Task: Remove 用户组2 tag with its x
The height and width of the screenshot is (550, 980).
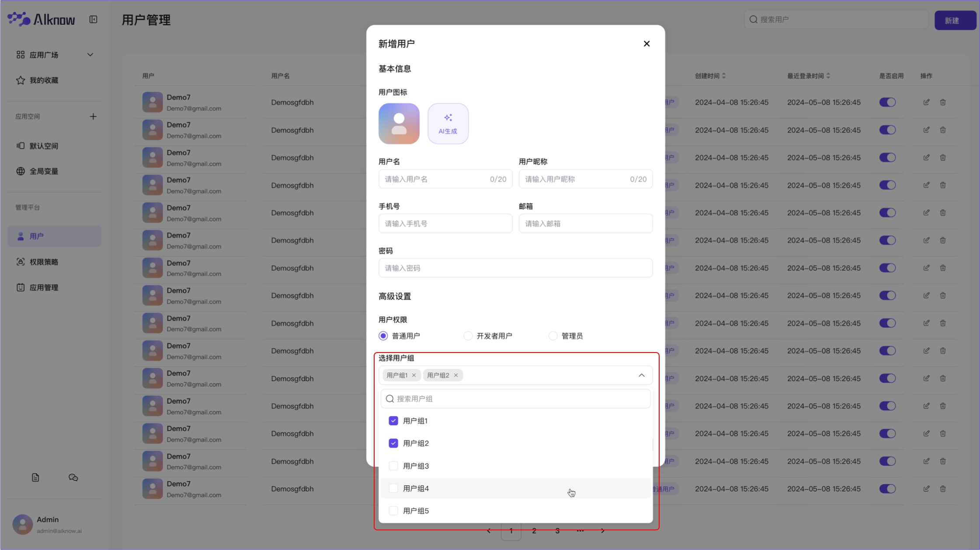Action: pyautogui.click(x=455, y=375)
